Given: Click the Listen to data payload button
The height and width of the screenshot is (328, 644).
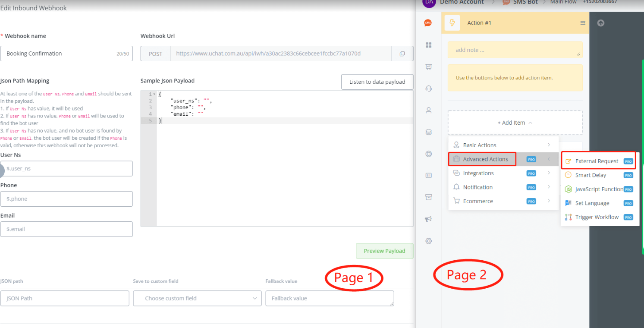Looking at the screenshot, I should (x=377, y=82).
